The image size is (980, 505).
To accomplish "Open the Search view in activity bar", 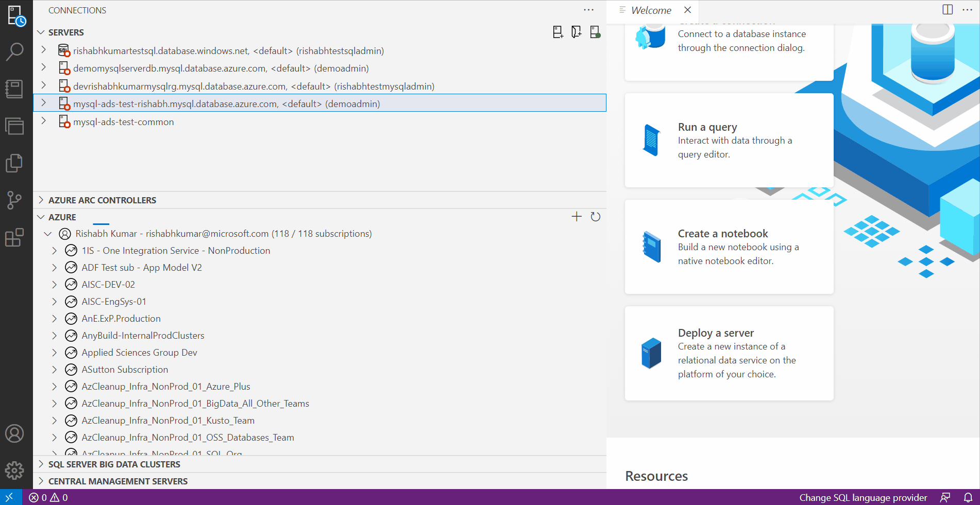I will pyautogui.click(x=15, y=51).
